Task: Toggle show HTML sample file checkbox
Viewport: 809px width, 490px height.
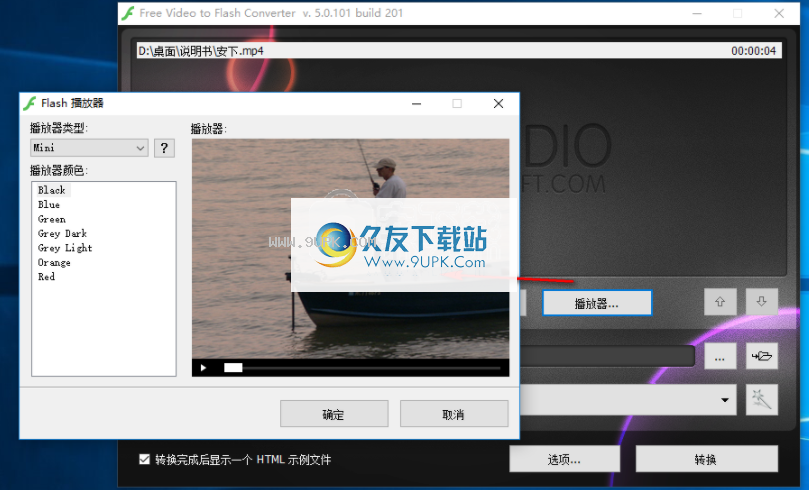Action: [x=144, y=459]
